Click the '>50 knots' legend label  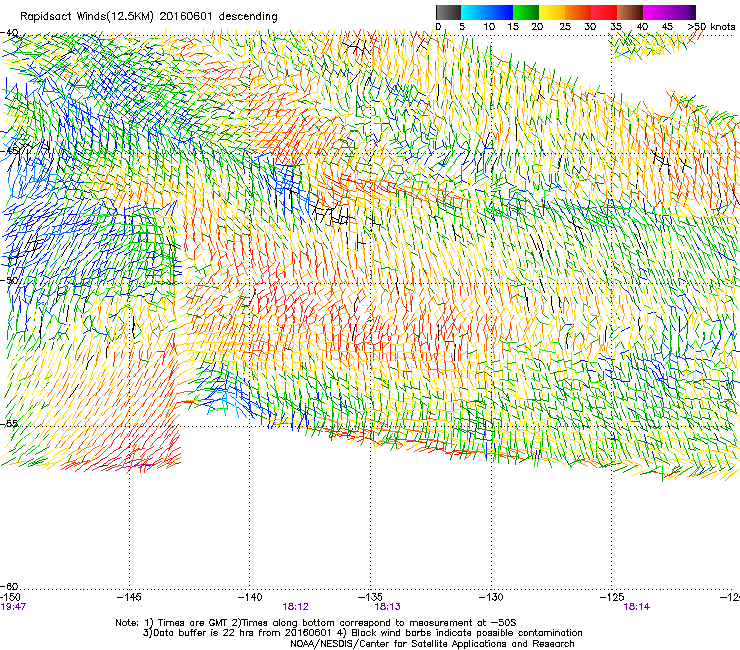pos(711,27)
